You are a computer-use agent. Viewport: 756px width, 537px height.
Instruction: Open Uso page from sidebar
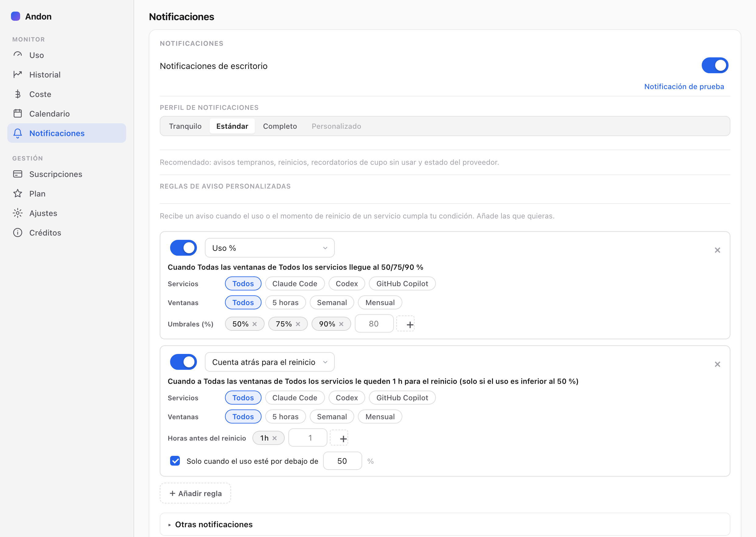point(67,55)
